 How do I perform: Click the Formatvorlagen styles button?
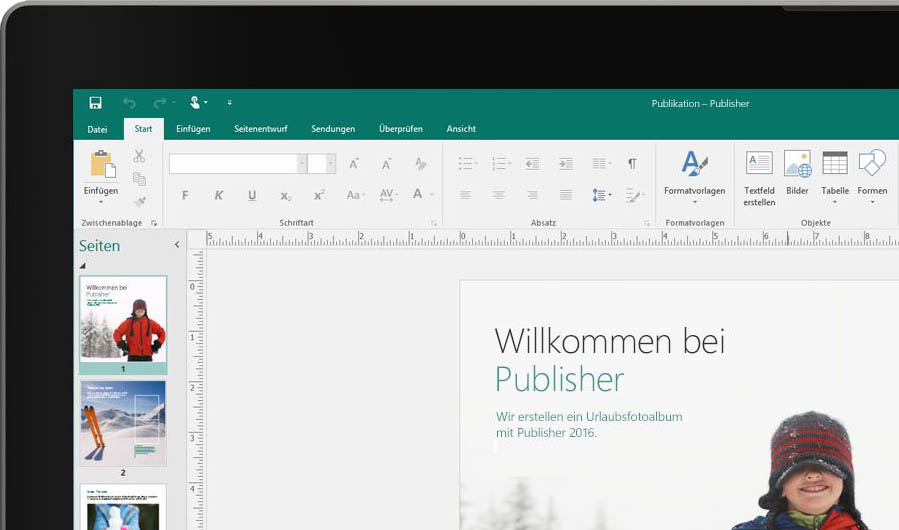[x=694, y=177]
